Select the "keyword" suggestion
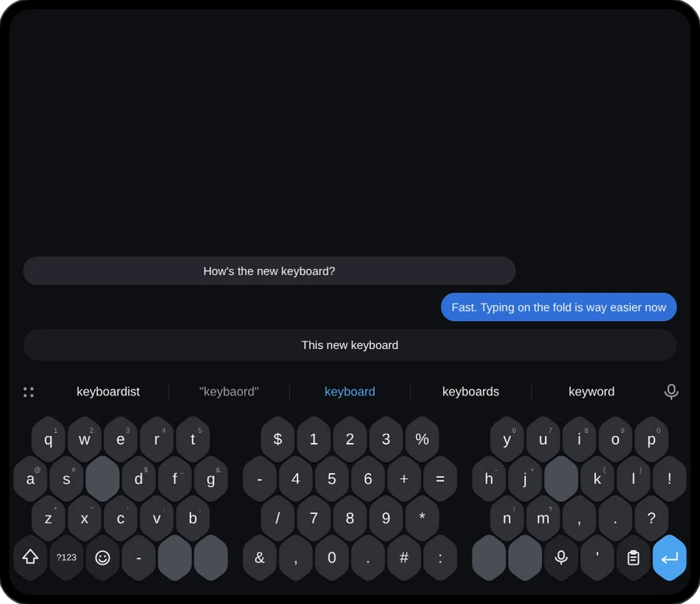 pyautogui.click(x=592, y=392)
